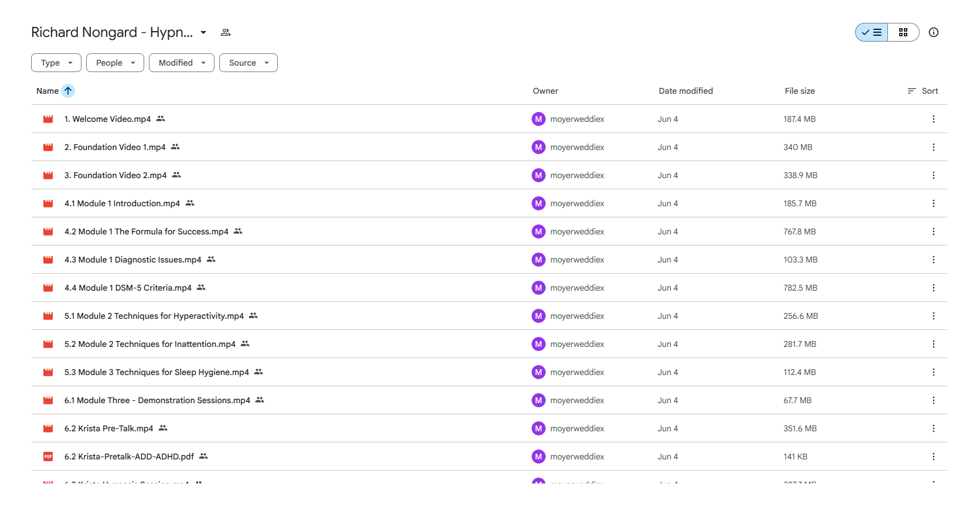The image size is (980, 511).
Task: Click the File size column header
Action: point(799,91)
